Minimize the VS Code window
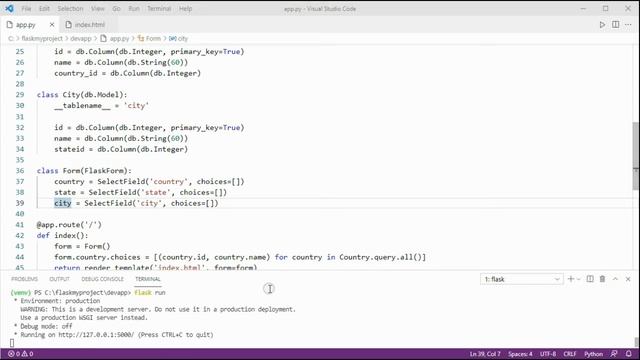This screenshot has width=640, height=360. click(583, 9)
